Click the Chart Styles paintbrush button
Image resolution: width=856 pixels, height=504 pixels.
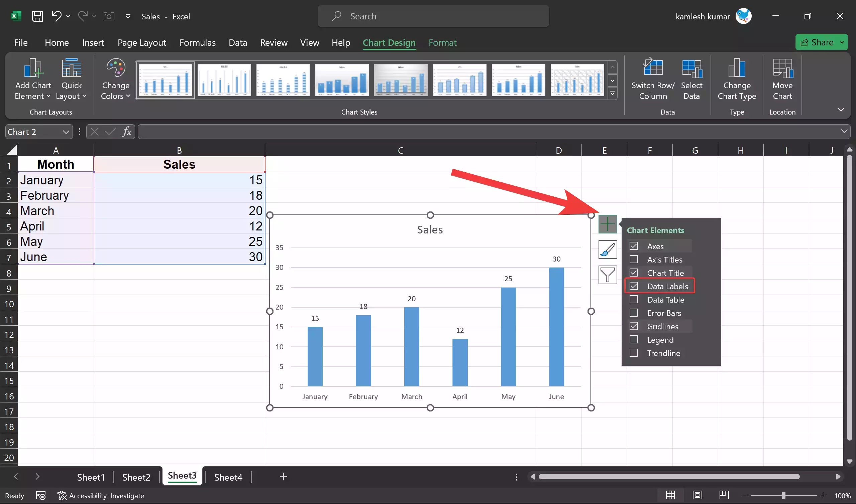(x=608, y=249)
